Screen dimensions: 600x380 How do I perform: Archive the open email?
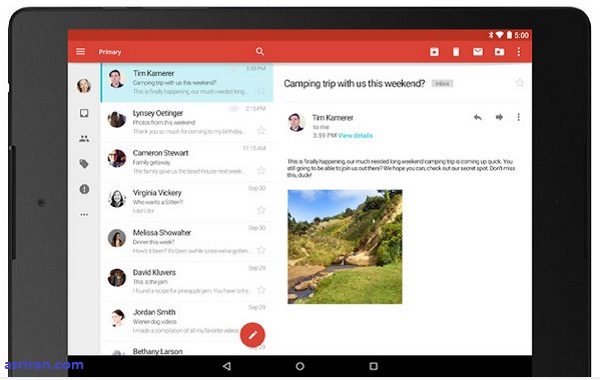coord(434,52)
